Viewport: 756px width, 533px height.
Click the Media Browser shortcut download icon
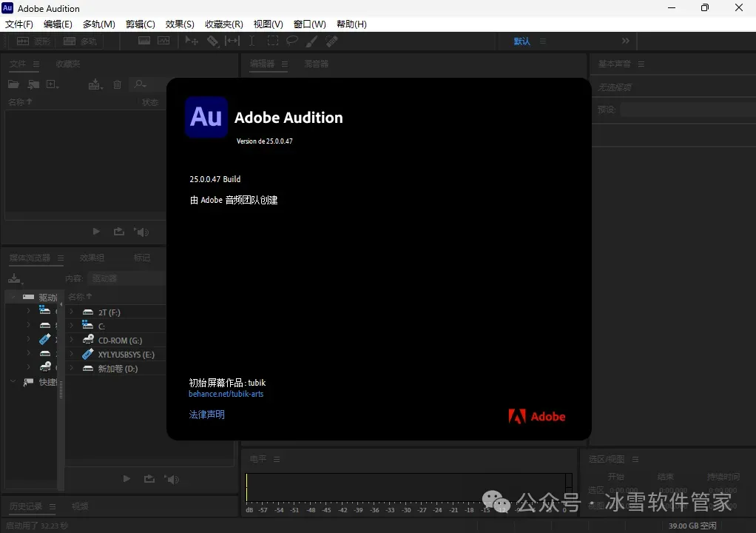click(x=15, y=278)
